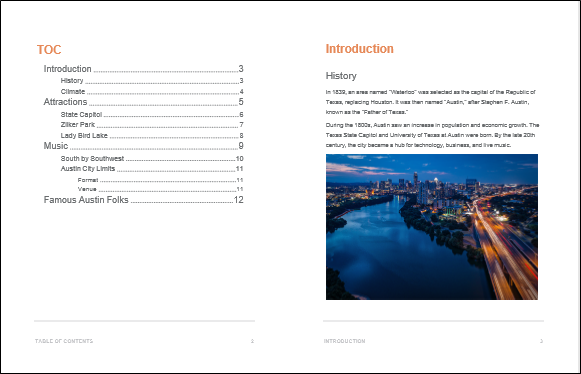581x374 pixels.
Task: Click the Table of Contents footer text
Action: [x=64, y=341]
